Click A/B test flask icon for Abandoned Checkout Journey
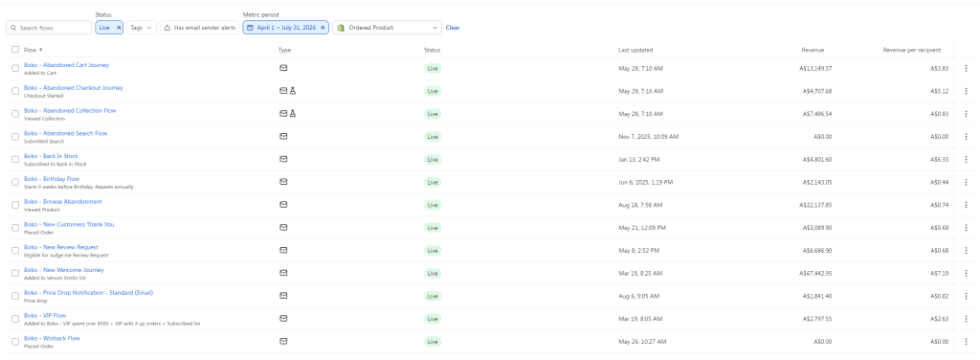 pyautogui.click(x=292, y=91)
